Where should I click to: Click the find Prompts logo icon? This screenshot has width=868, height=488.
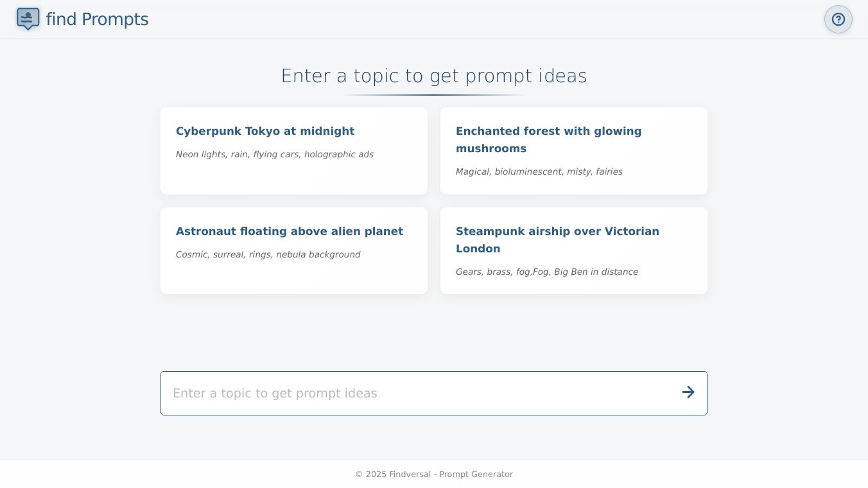tap(28, 19)
